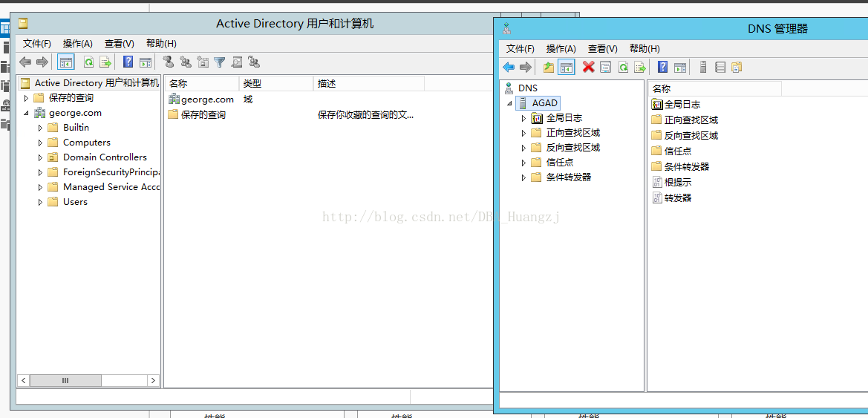Click the horizontal scrollbar thumb in Active Directory tree

[65, 380]
